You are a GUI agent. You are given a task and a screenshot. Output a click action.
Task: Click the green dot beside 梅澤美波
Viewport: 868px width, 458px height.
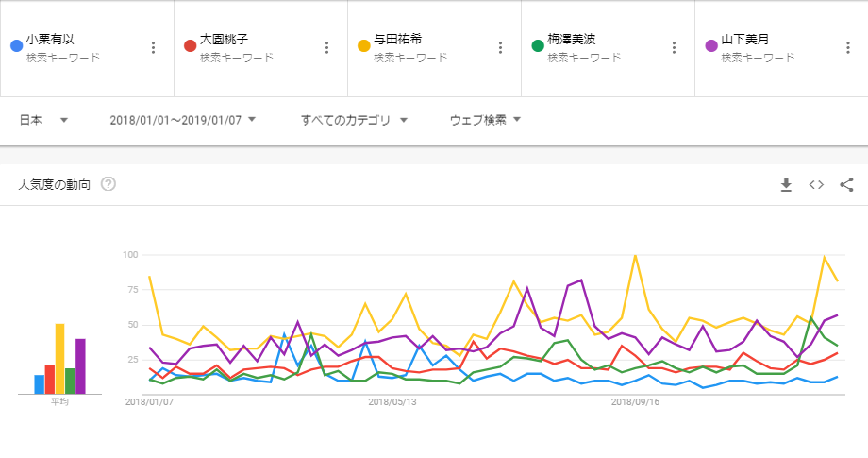[x=538, y=45]
